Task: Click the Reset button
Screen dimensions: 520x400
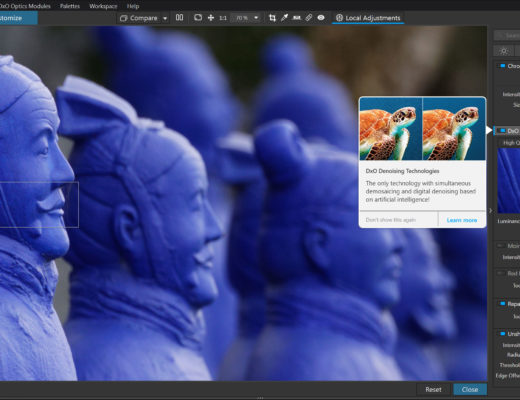Action: click(433, 389)
